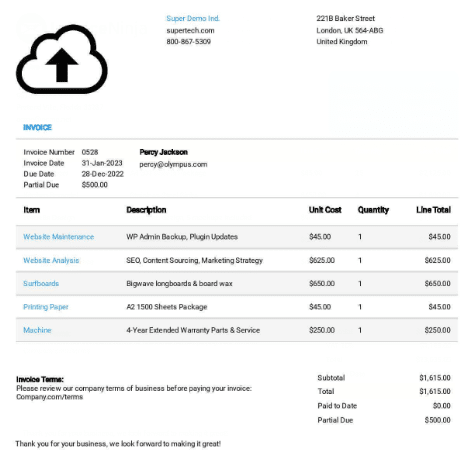Click the 221B Baker Street address line
Screen dimensions: 469x470
346,18
